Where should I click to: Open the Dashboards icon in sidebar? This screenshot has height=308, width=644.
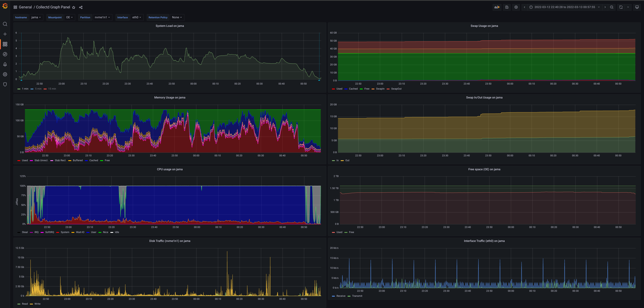[x=5, y=44]
